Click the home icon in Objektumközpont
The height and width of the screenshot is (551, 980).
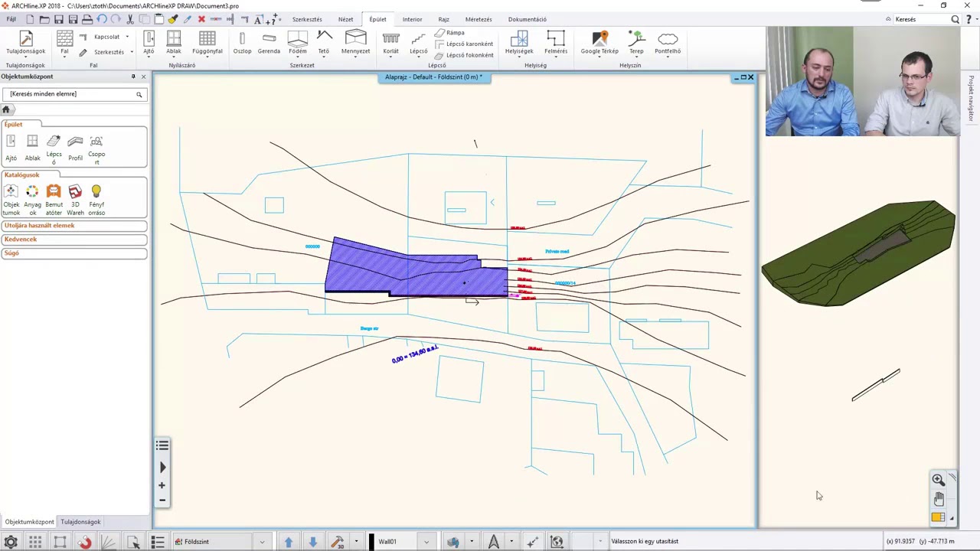(6, 109)
